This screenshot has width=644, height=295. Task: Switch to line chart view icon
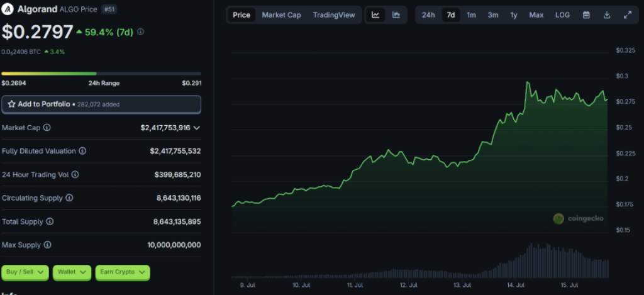[375, 15]
